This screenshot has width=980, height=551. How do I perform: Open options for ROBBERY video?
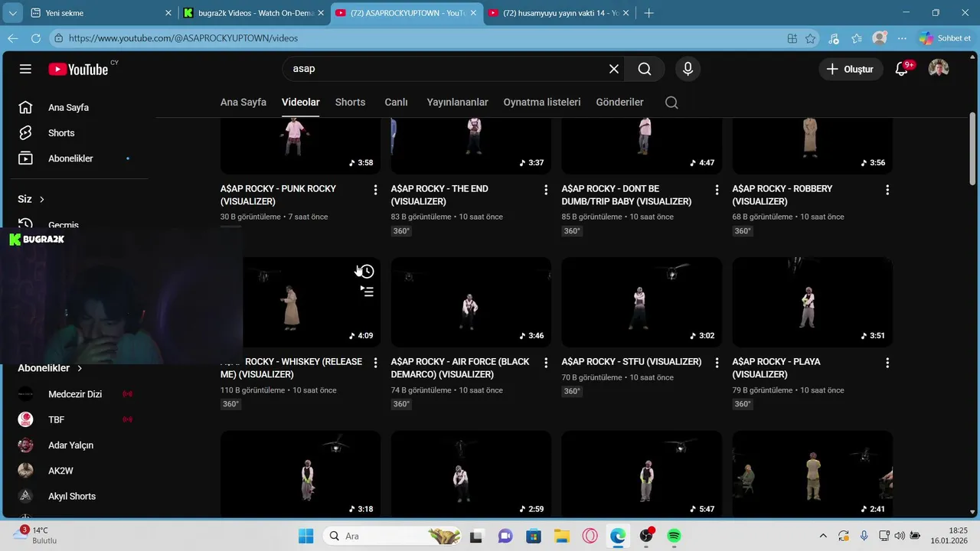tap(887, 189)
